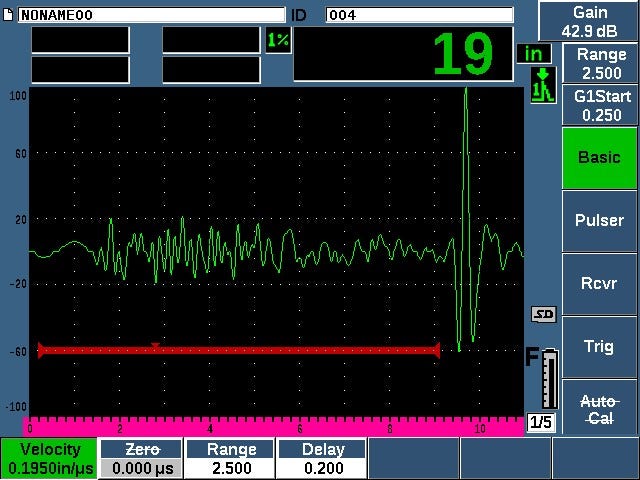640x480 pixels.
Task: Click the 1% measurement mode icon
Action: pyautogui.click(x=277, y=40)
